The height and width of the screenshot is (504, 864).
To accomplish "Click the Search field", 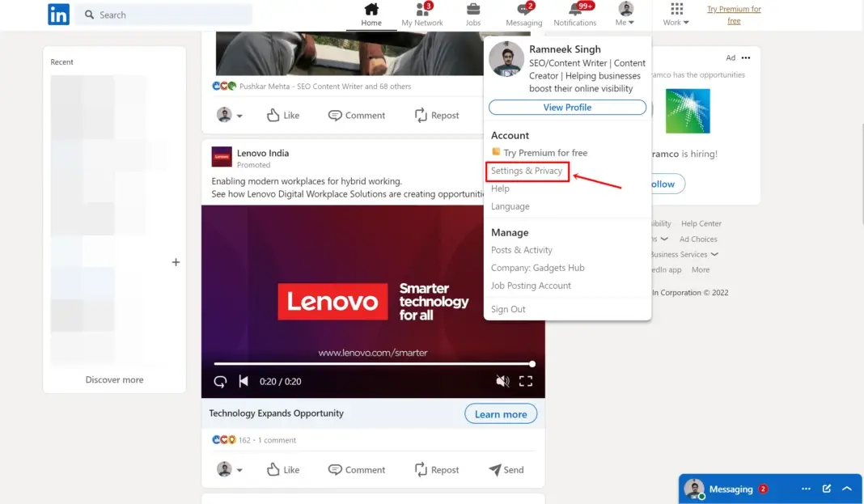I will [x=164, y=15].
